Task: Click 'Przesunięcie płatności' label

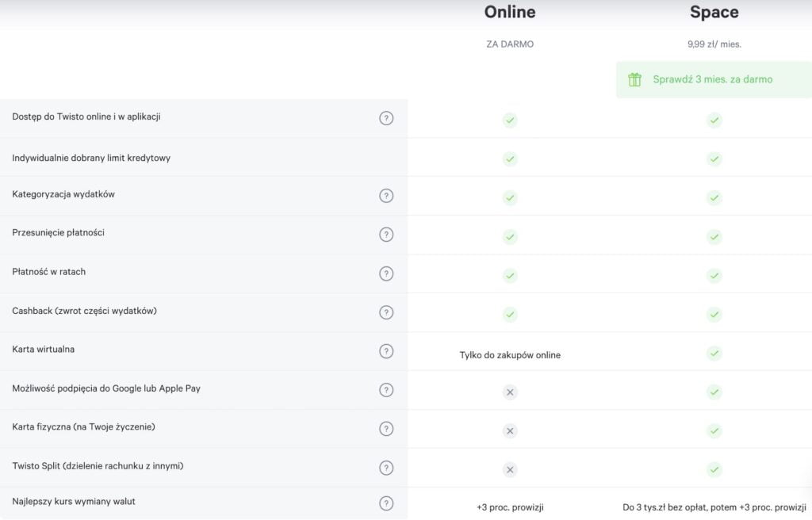Action: [x=58, y=232]
